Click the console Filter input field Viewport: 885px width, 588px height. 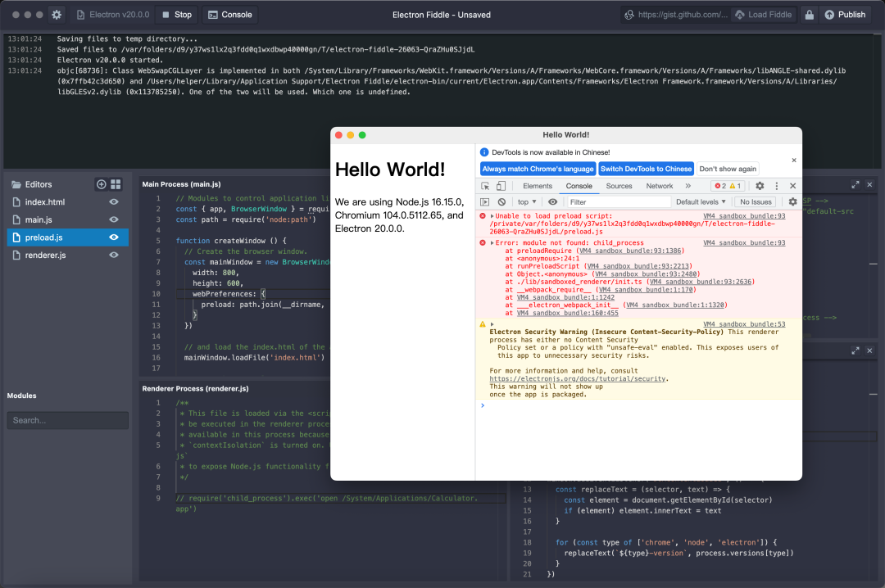(618, 202)
